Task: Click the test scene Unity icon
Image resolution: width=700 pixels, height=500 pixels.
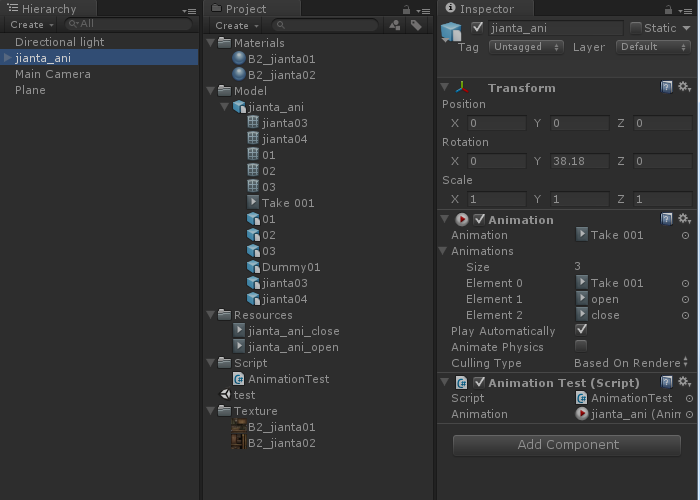Action: 224,395
